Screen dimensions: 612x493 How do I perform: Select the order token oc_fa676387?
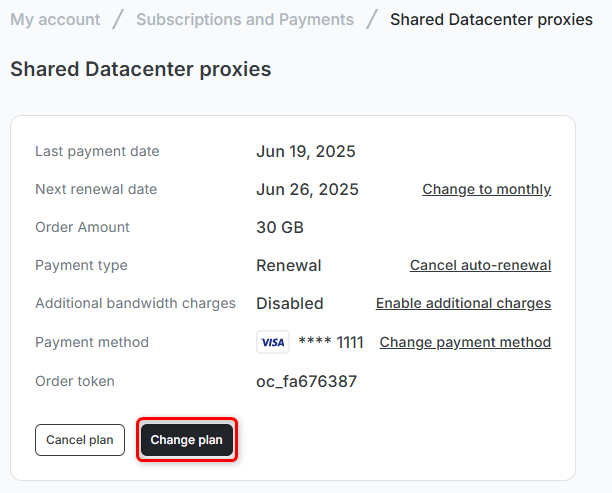point(306,381)
